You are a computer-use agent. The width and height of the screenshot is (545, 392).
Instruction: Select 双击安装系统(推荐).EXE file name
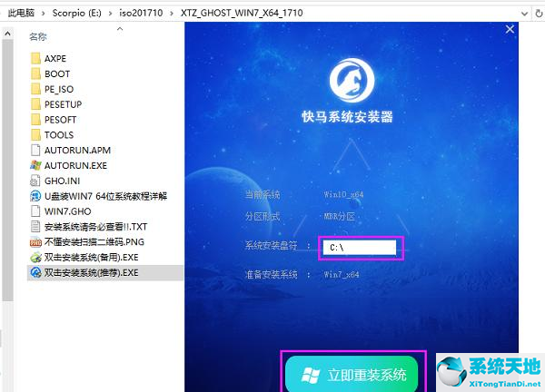coord(92,272)
